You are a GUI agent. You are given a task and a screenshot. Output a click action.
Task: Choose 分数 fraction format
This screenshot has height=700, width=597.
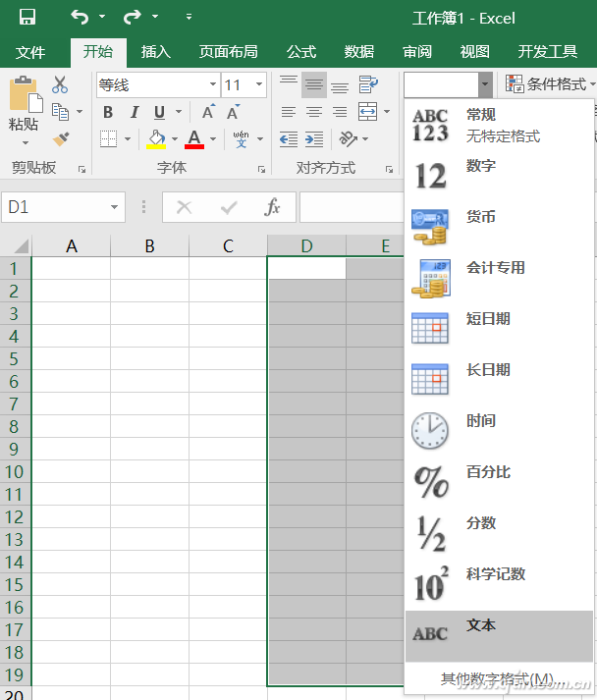click(x=499, y=533)
